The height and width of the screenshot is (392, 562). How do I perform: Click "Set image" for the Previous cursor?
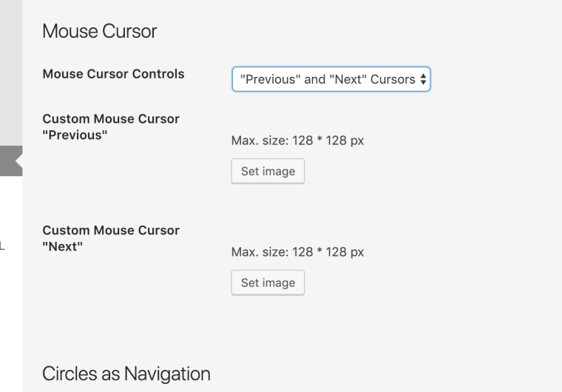pyautogui.click(x=268, y=171)
